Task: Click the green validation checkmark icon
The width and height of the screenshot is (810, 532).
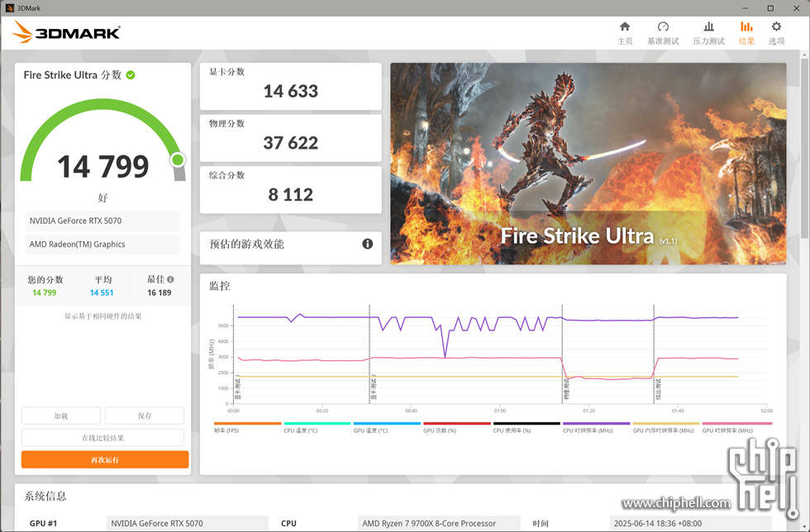Action: (x=131, y=75)
